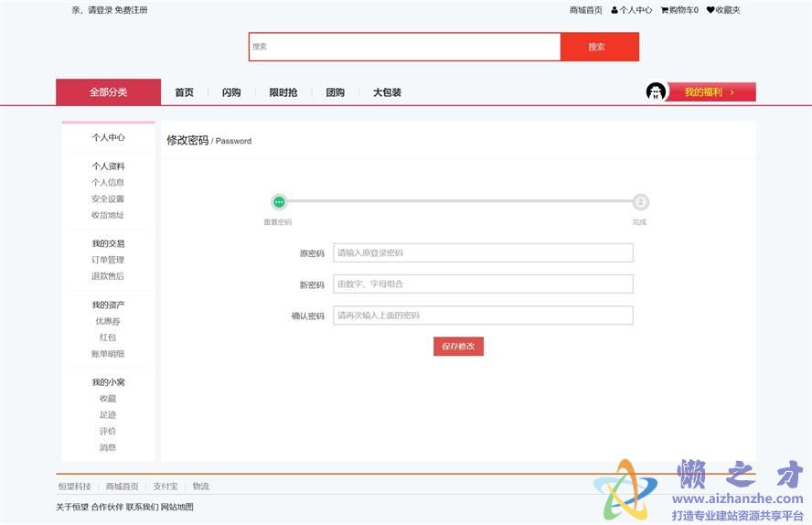Open 收货地址 in sidebar
812x525 pixels.
[108, 215]
